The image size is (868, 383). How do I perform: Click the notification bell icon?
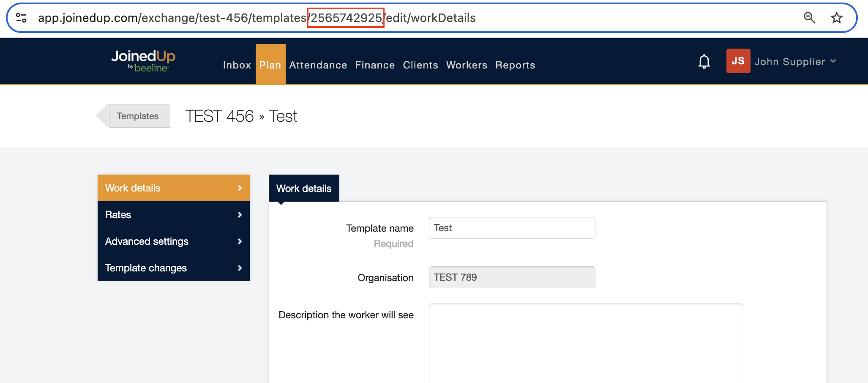coord(704,62)
